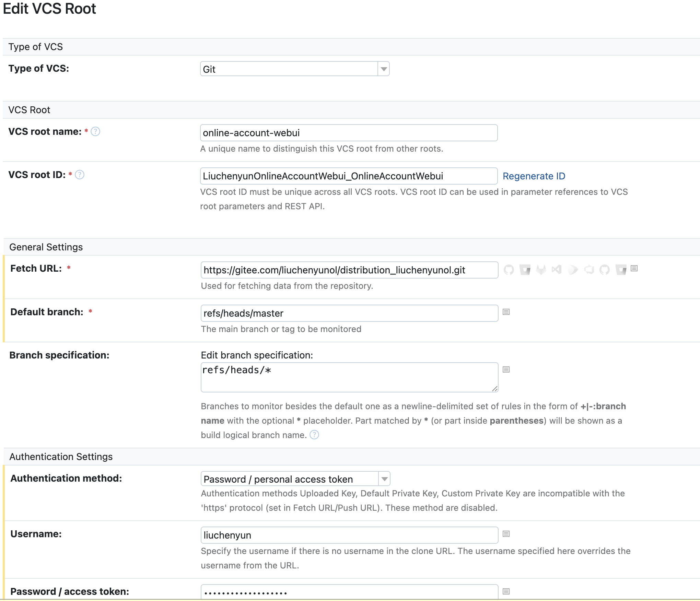Click the JetBrains Space icon beside Fetch URL

(x=573, y=270)
